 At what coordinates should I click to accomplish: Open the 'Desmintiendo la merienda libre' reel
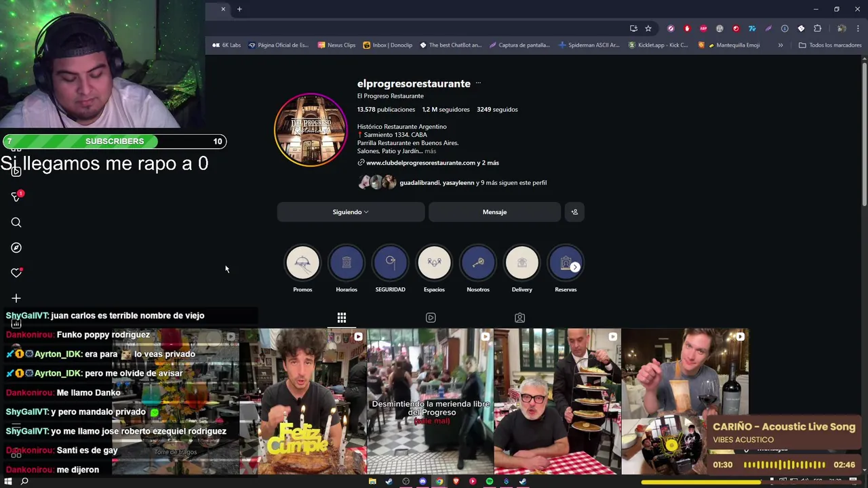pos(430,401)
